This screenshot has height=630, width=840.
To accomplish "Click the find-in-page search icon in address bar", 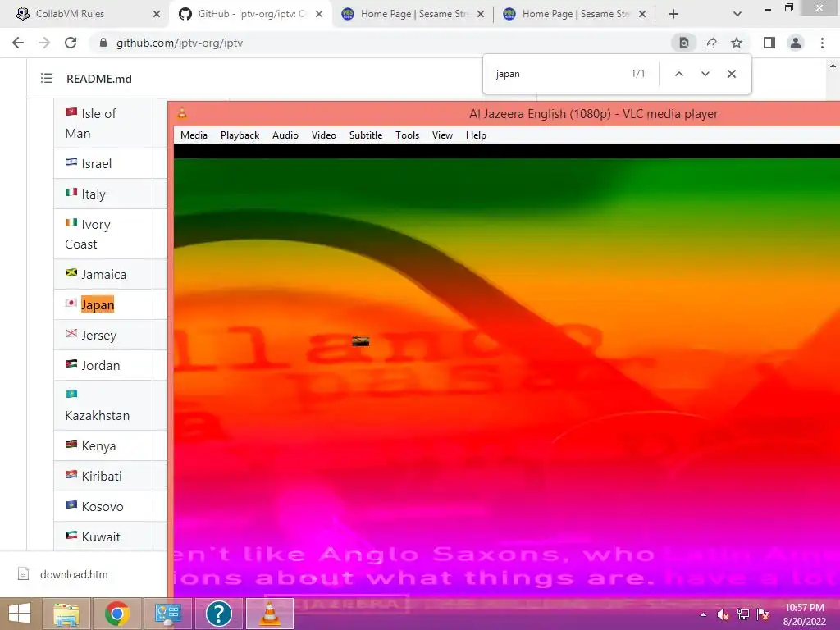I will pos(683,43).
